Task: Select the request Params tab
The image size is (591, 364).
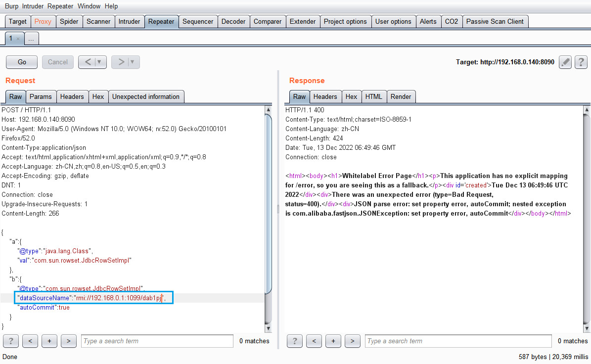Action: click(41, 97)
